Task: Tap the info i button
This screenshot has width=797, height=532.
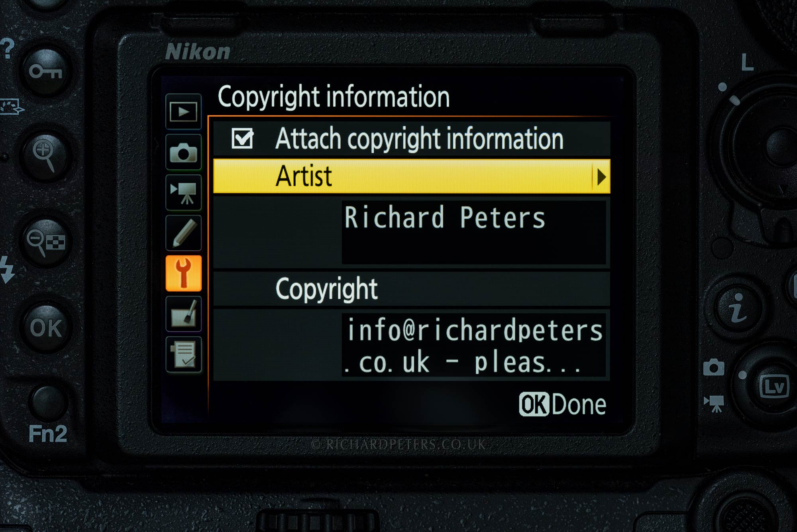Action: [x=738, y=308]
